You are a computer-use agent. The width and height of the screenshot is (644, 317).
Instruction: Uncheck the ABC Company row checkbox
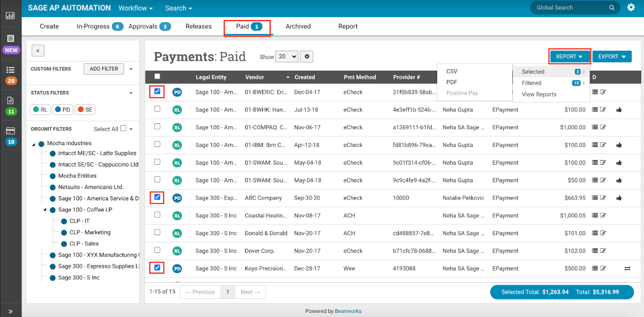click(157, 197)
